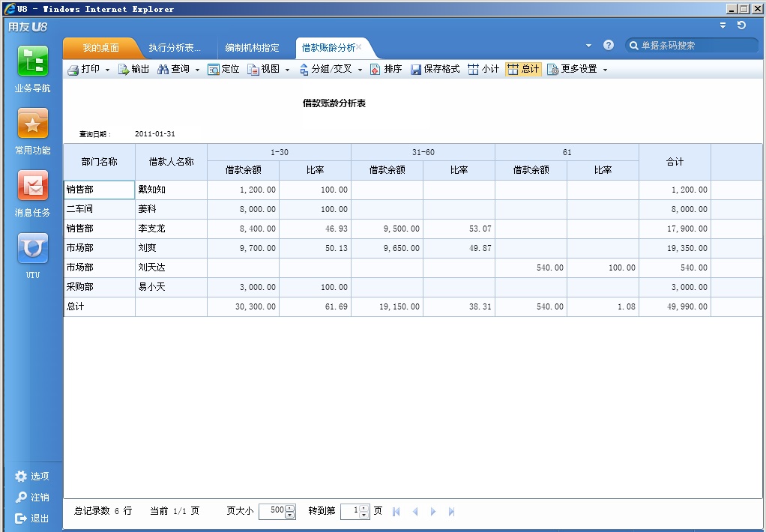This screenshot has width=766, height=532.
Task: Click the 二车间 department cell
Action: [x=99, y=209]
